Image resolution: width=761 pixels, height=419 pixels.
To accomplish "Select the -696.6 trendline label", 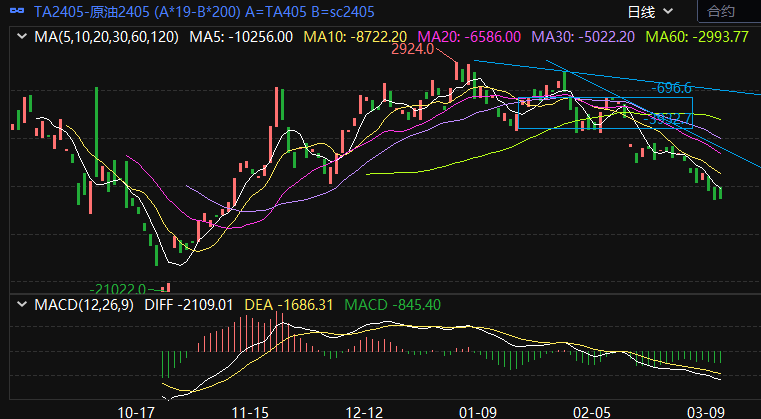I will (672, 88).
